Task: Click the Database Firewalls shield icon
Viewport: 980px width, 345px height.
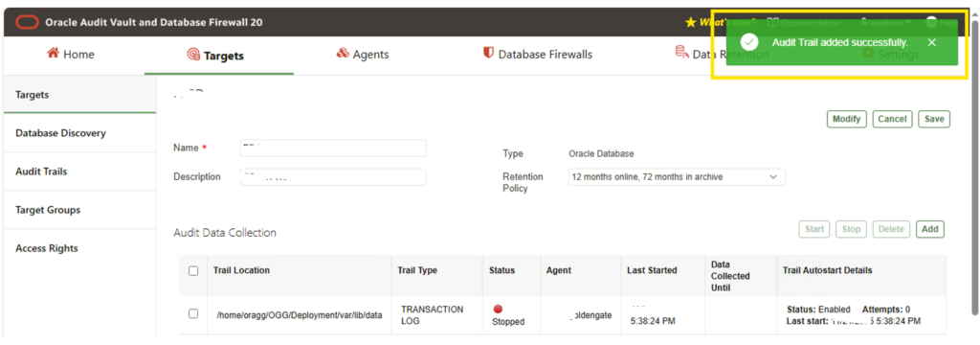Action: [x=489, y=54]
